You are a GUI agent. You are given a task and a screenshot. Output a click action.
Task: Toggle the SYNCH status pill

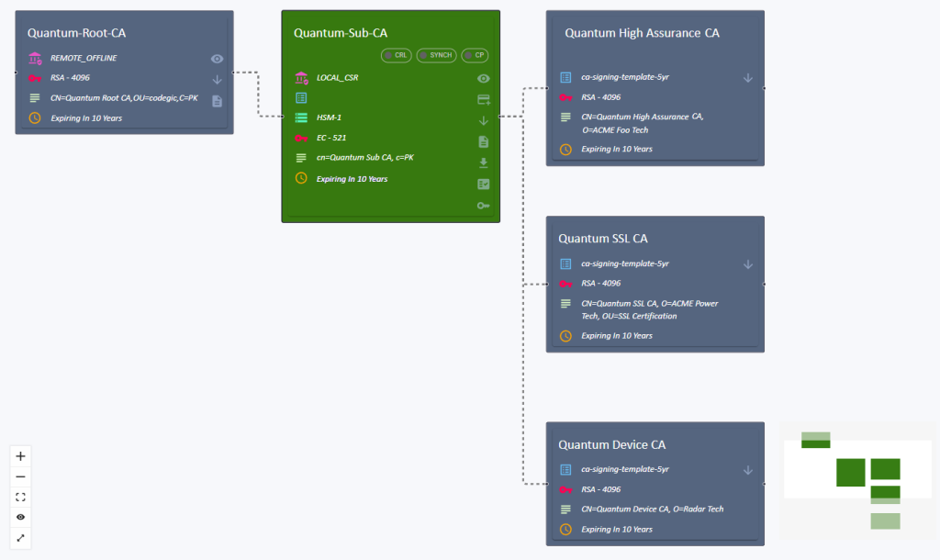pos(436,55)
